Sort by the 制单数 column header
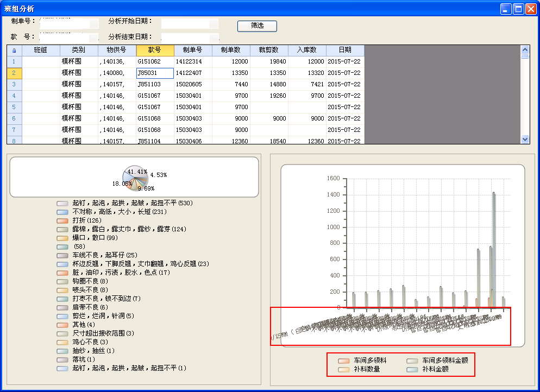 231,50
